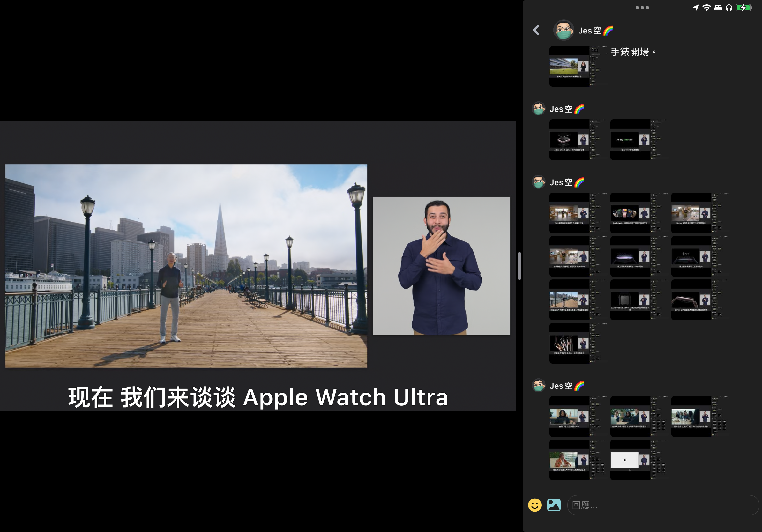
Task: Tap the headphones icon in the status bar
Action: [x=729, y=7]
